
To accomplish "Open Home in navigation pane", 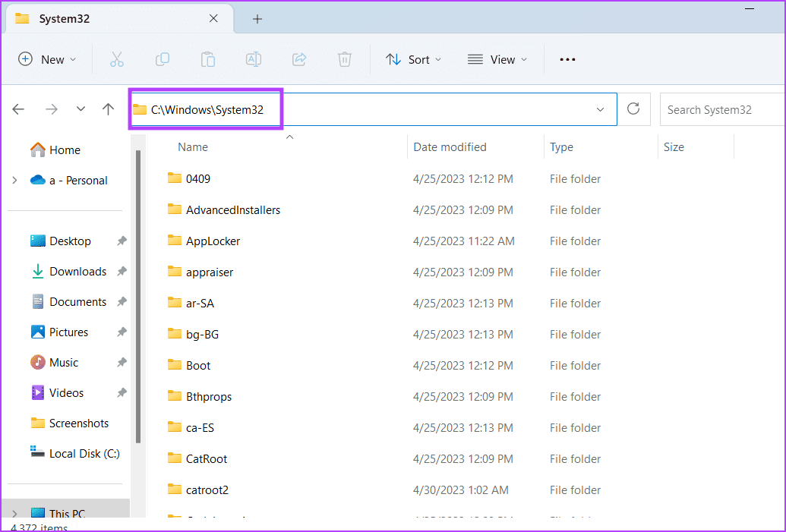I will click(55, 150).
